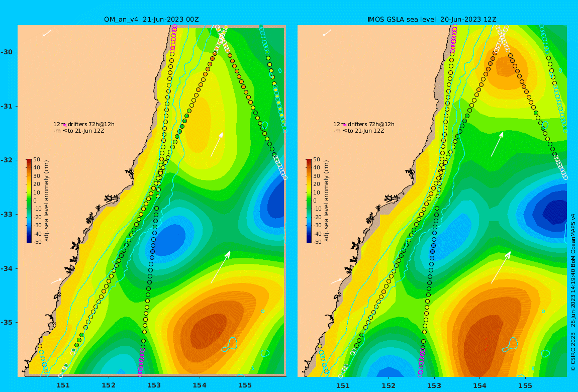578x392 pixels.
Task: Click longitude label 155 under the right map
Action: (525, 385)
